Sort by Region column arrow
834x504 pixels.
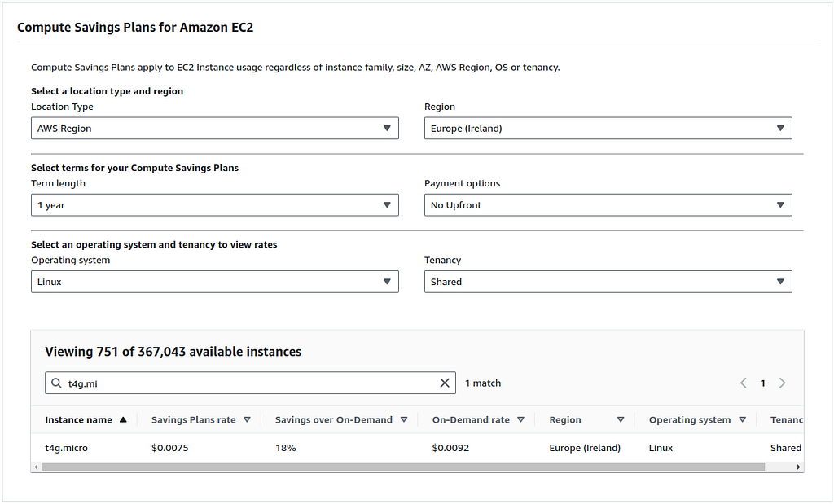[x=620, y=419]
